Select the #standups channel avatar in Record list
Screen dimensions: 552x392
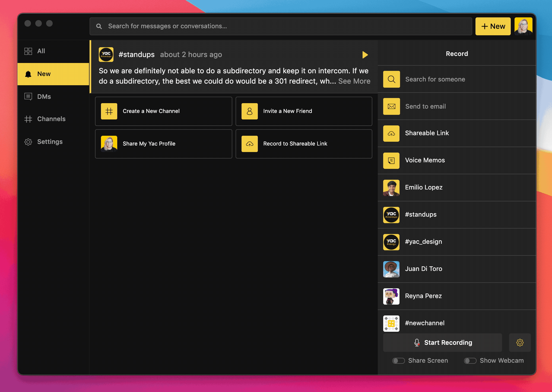click(x=391, y=215)
